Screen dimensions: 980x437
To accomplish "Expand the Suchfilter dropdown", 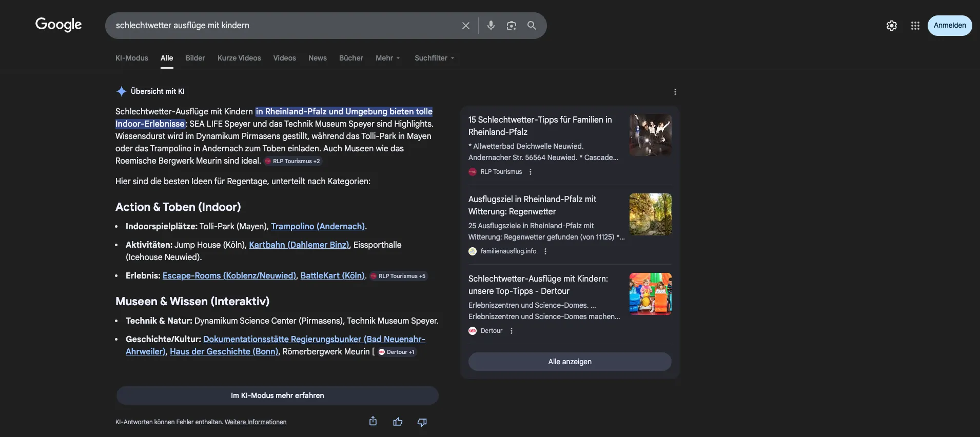I will point(435,58).
